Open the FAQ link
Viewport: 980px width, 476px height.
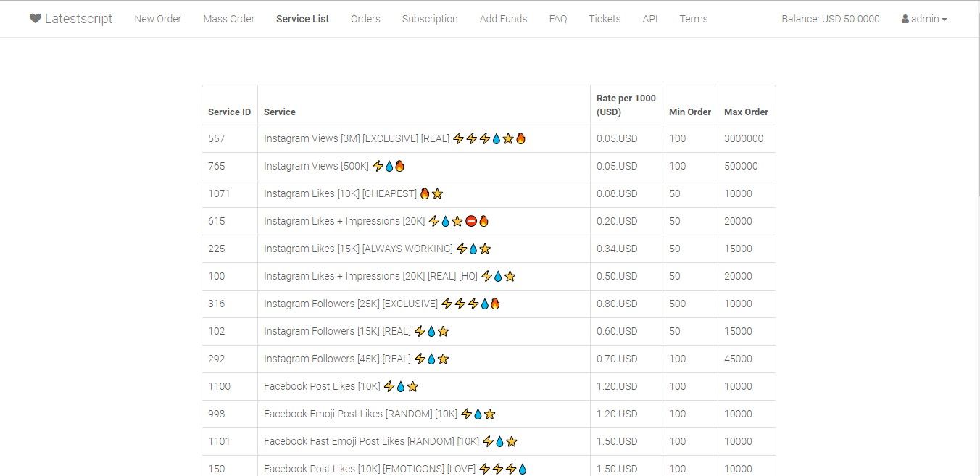[558, 19]
